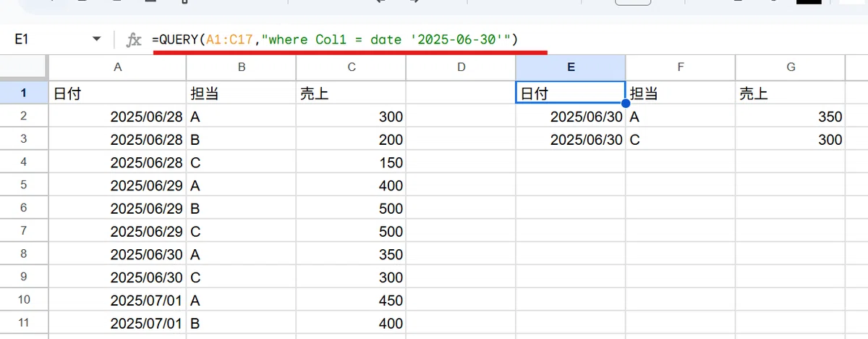Click the fill handle dot on cell E1
This screenshot has height=339, width=868.
click(626, 104)
